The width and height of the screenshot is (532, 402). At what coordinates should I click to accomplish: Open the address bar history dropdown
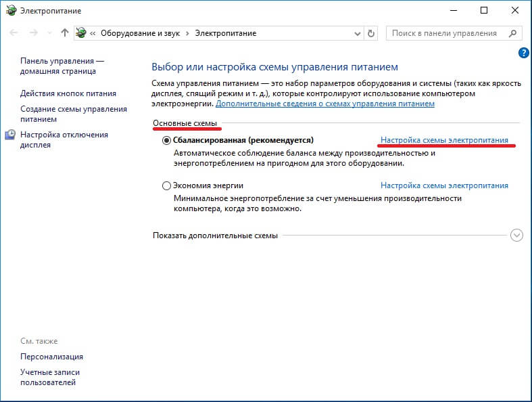coord(356,32)
